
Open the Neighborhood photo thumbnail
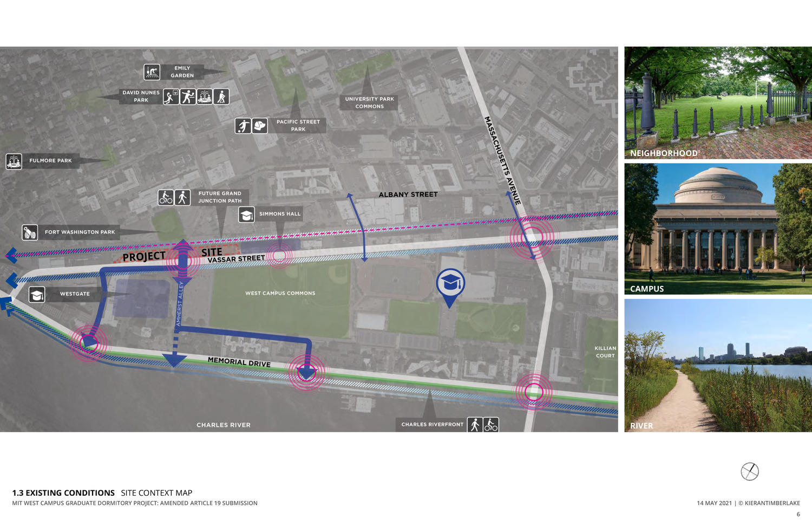click(718, 102)
